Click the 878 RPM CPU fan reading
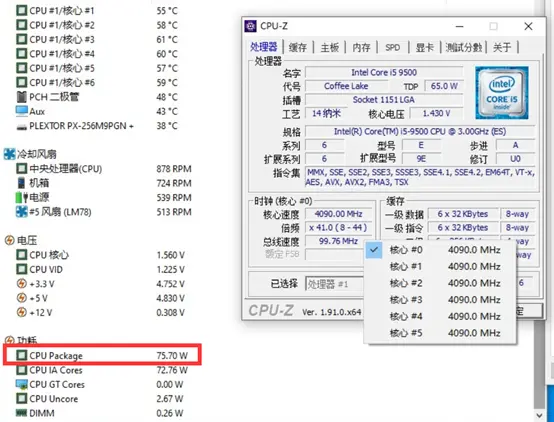 point(174,169)
